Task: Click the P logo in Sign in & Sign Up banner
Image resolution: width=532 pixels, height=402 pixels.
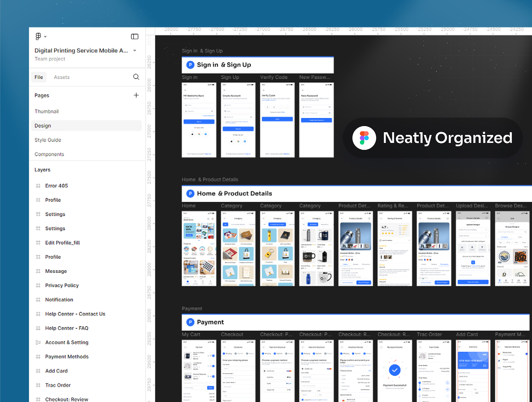Action: coord(190,65)
